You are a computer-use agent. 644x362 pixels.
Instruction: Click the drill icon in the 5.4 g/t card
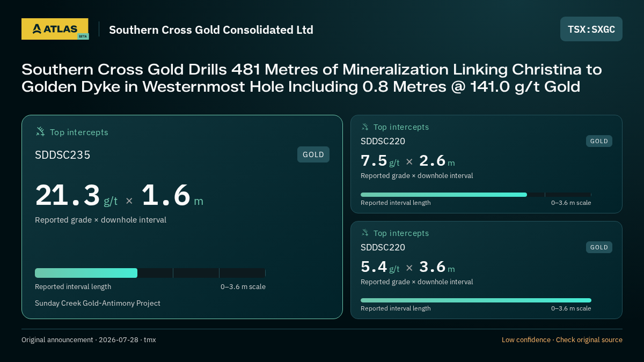pos(365,233)
